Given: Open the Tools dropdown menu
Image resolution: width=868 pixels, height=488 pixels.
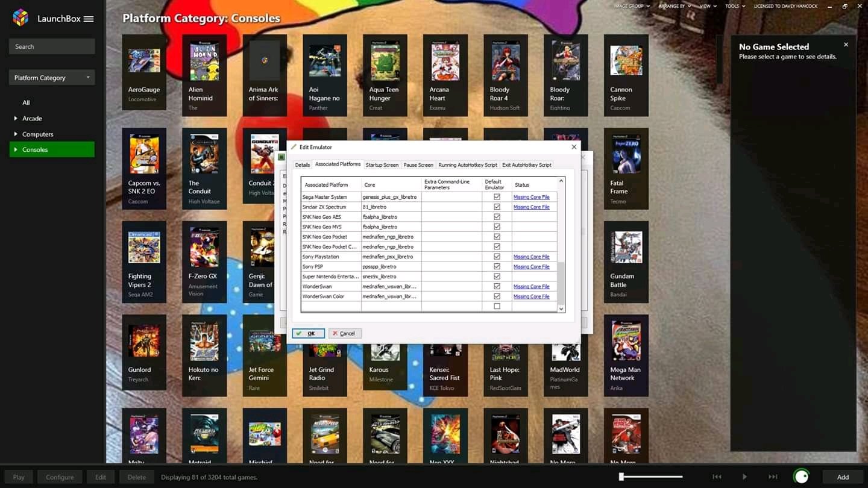Looking at the screenshot, I should tap(735, 6).
